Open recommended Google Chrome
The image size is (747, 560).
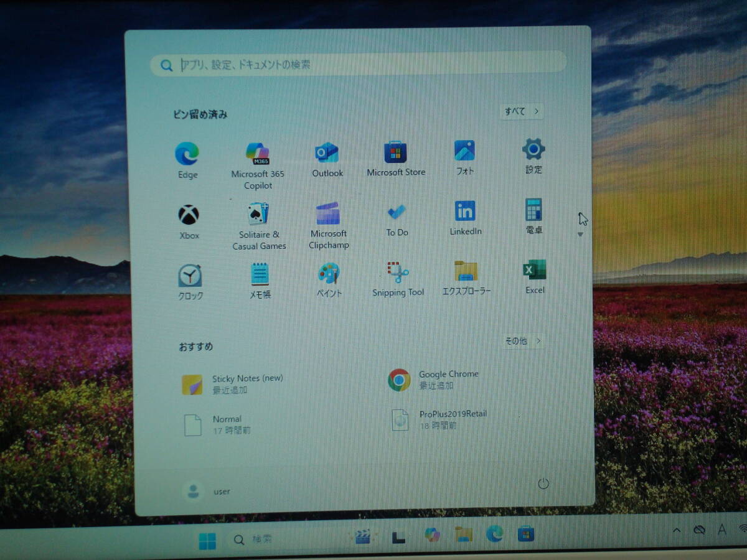[x=434, y=380]
